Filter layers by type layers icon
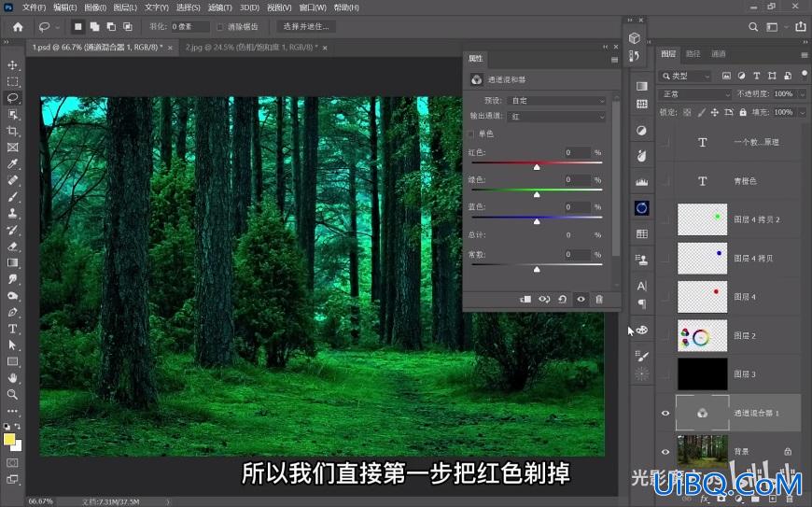 tap(757, 76)
